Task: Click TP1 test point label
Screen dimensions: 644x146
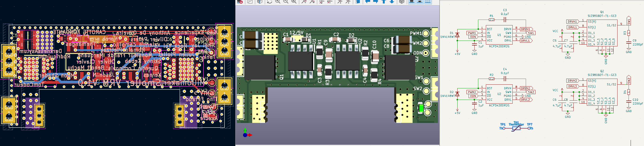Action: [502, 124]
